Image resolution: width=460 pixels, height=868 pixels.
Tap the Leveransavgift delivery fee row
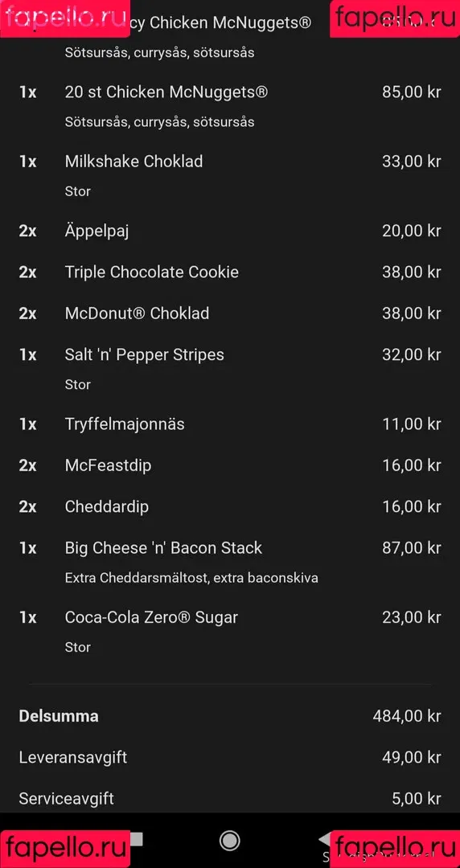229,757
